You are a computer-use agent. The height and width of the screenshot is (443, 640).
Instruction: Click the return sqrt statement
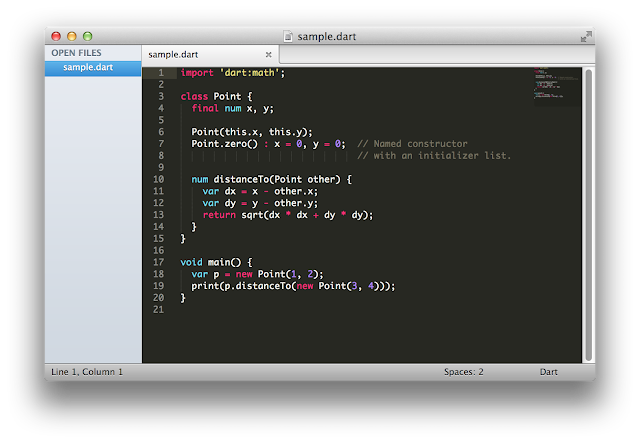pos(288,215)
